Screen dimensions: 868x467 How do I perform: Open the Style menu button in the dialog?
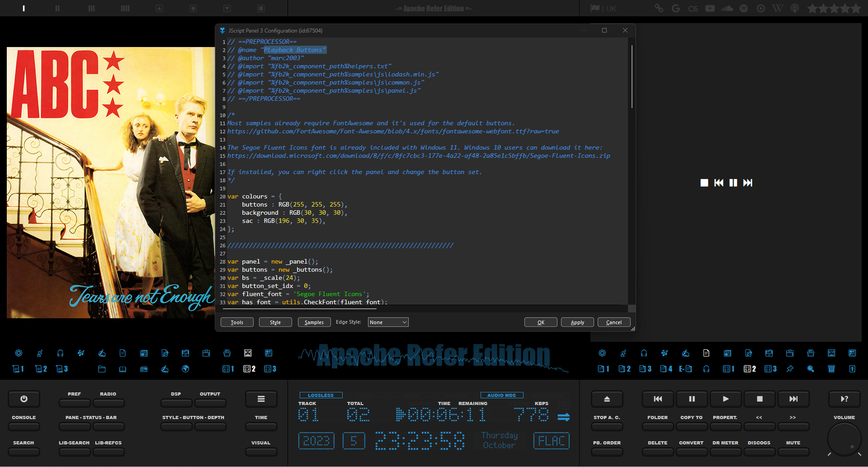pos(275,322)
